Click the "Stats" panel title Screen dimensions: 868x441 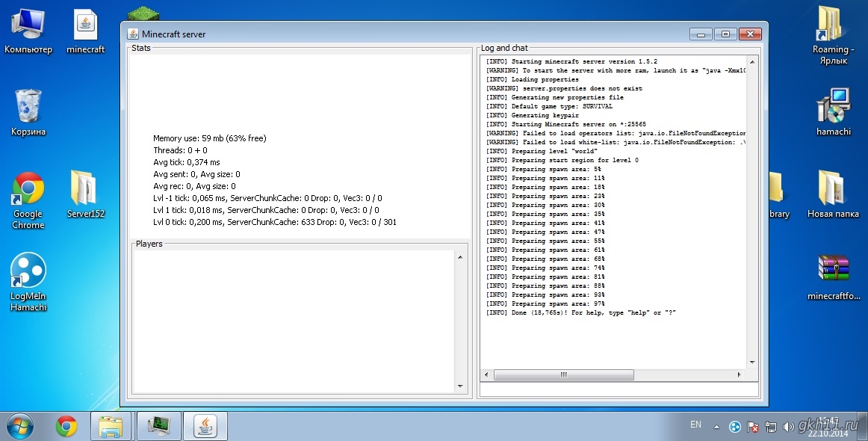[x=141, y=48]
